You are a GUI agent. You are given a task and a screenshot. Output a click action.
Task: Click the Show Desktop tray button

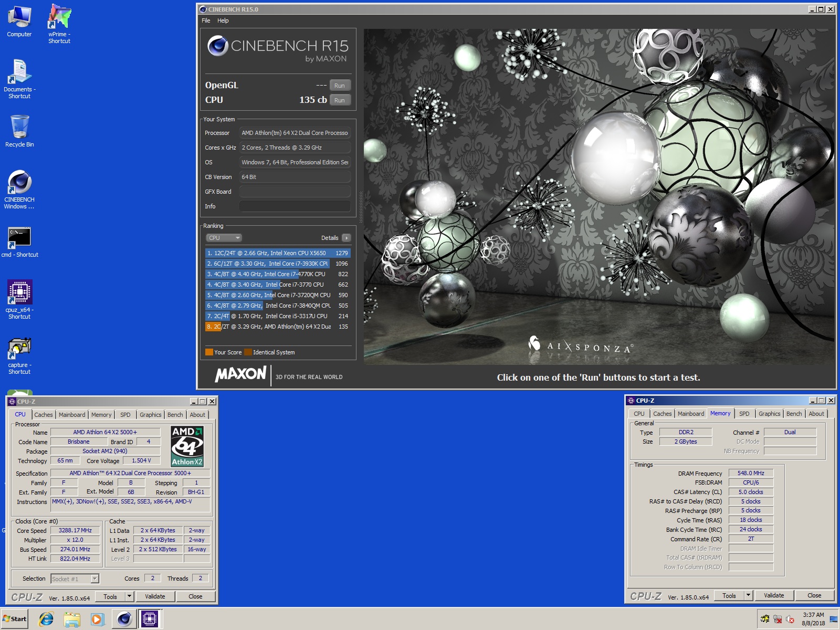tap(834, 619)
